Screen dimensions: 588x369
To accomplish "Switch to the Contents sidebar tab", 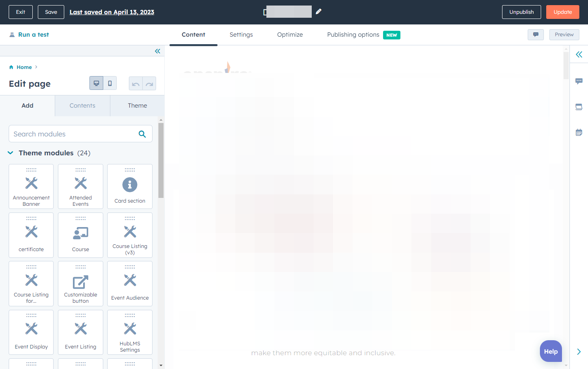I will [x=82, y=106].
